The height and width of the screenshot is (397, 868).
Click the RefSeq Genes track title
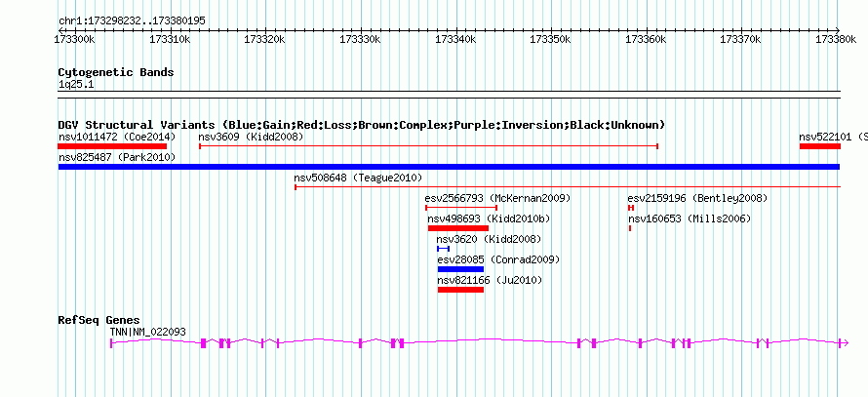coord(99,321)
